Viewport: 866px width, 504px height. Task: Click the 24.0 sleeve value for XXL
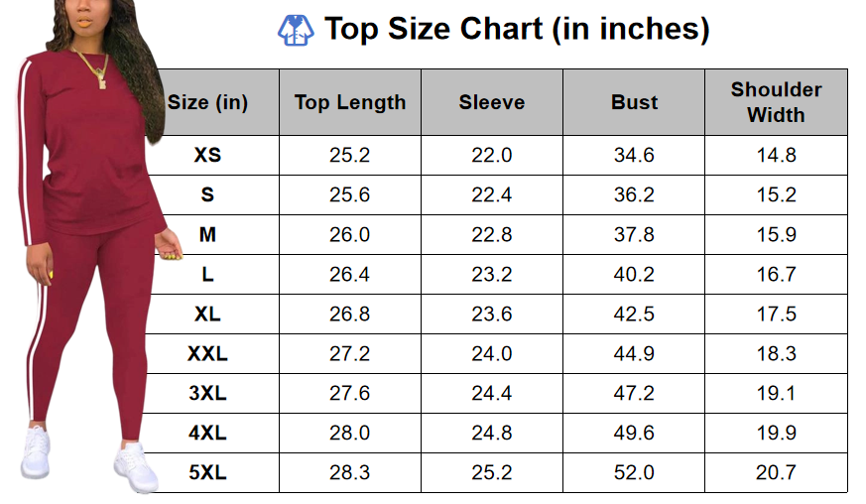[x=492, y=353]
